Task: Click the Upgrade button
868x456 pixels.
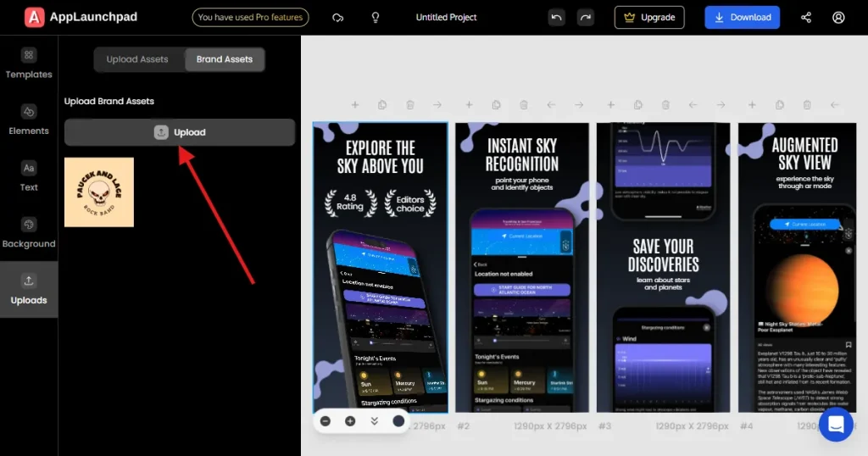Action: 649,17
